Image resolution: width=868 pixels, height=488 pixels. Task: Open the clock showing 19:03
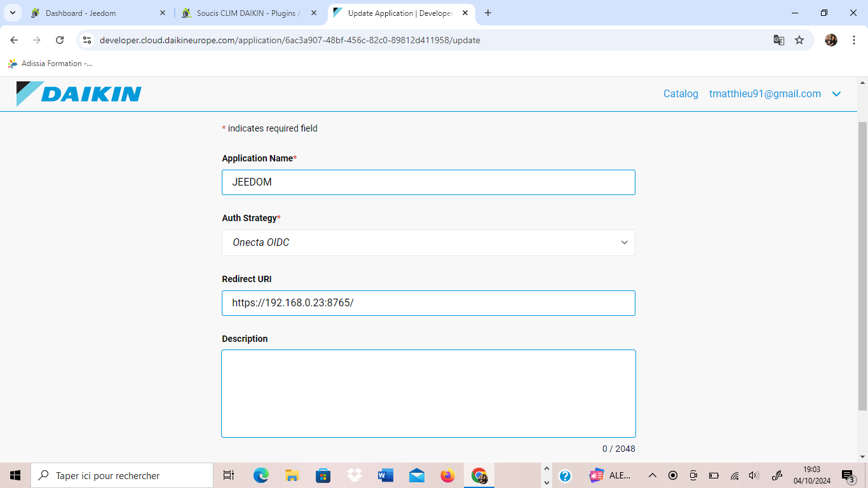point(811,475)
